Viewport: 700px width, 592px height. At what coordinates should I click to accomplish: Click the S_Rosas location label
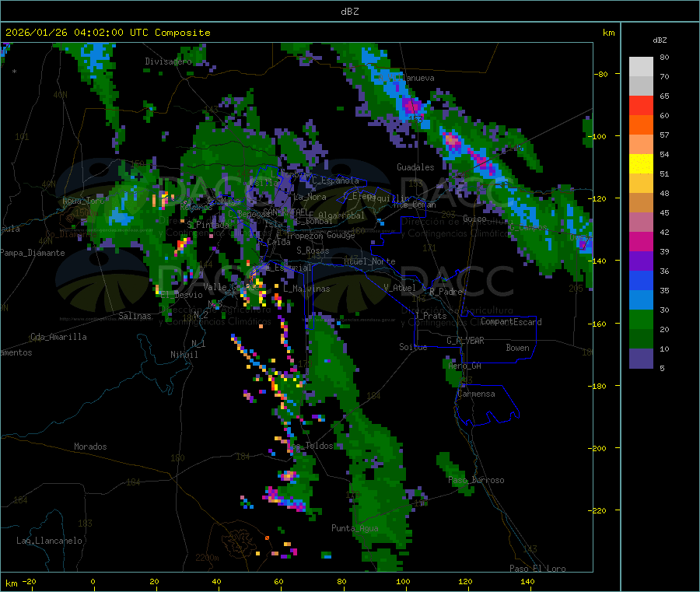click(313, 250)
